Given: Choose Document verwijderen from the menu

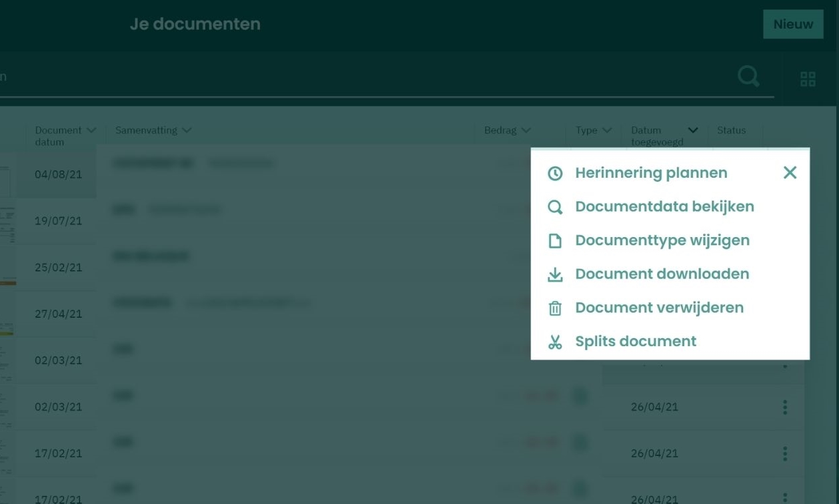Looking at the screenshot, I should pos(659,308).
